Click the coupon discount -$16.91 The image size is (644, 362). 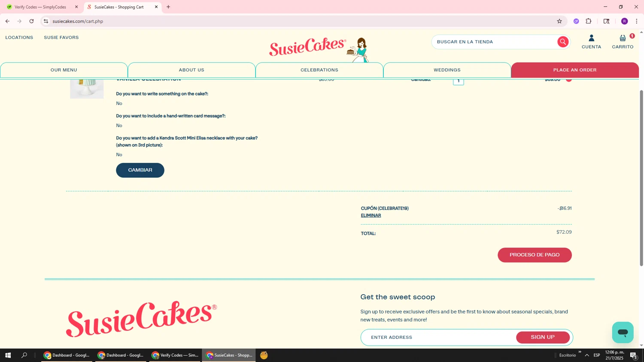pyautogui.click(x=564, y=208)
